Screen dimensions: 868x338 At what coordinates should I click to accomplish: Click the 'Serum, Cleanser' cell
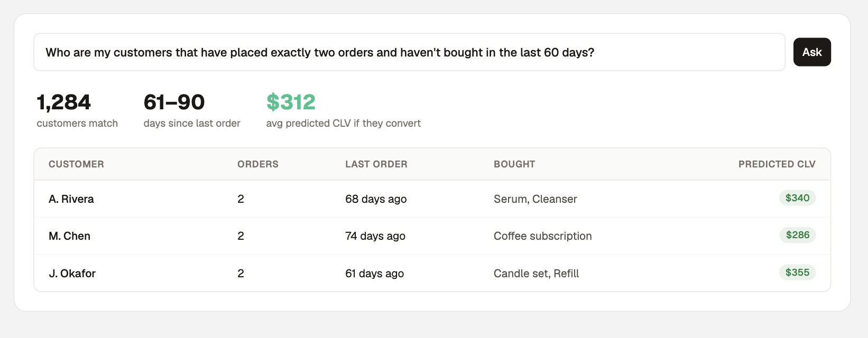(535, 199)
